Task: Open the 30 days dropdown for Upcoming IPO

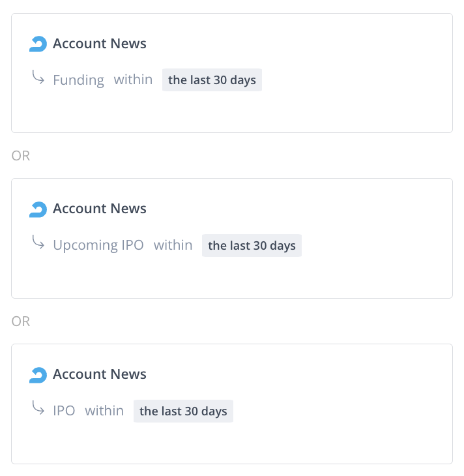Action: click(252, 246)
